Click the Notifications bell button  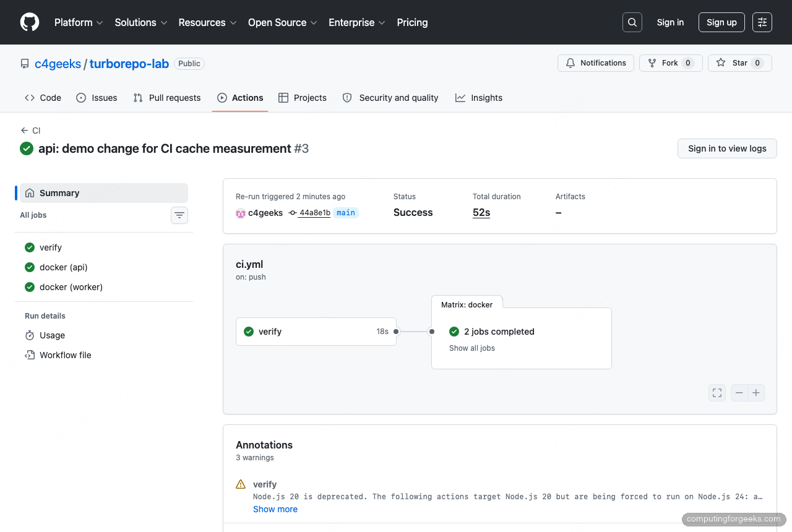coord(596,63)
